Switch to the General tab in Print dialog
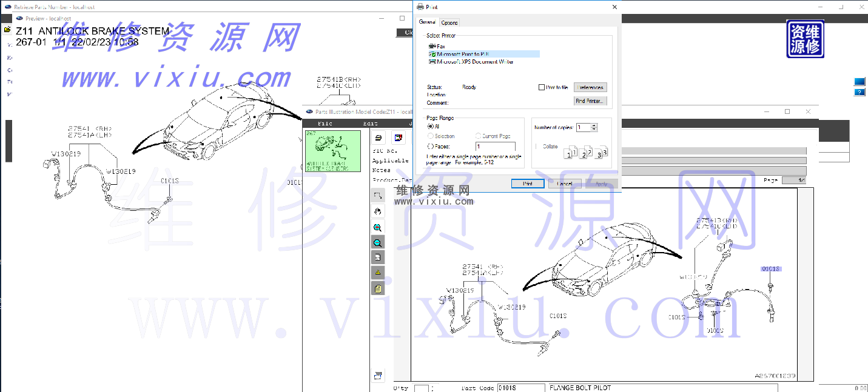Screen dimensions: 868x392 point(428,22)
